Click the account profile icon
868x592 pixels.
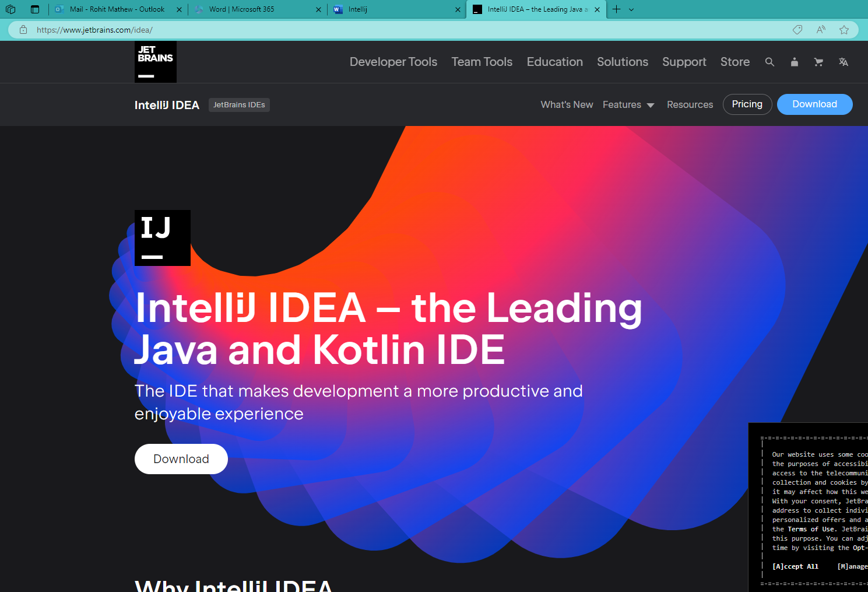click(x=794, y=62)
